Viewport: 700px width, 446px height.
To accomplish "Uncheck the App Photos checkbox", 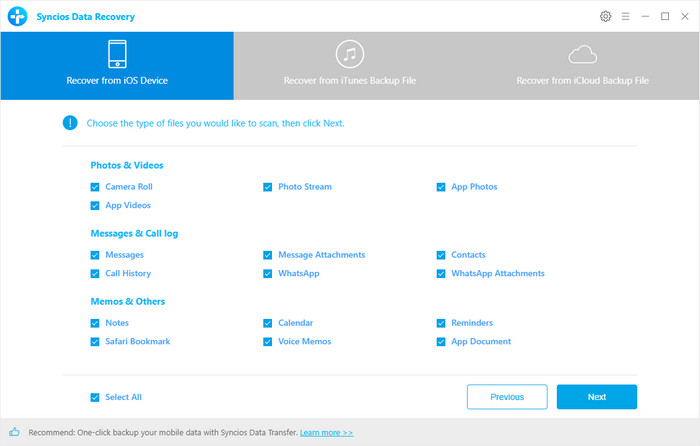I will point(441,187).
